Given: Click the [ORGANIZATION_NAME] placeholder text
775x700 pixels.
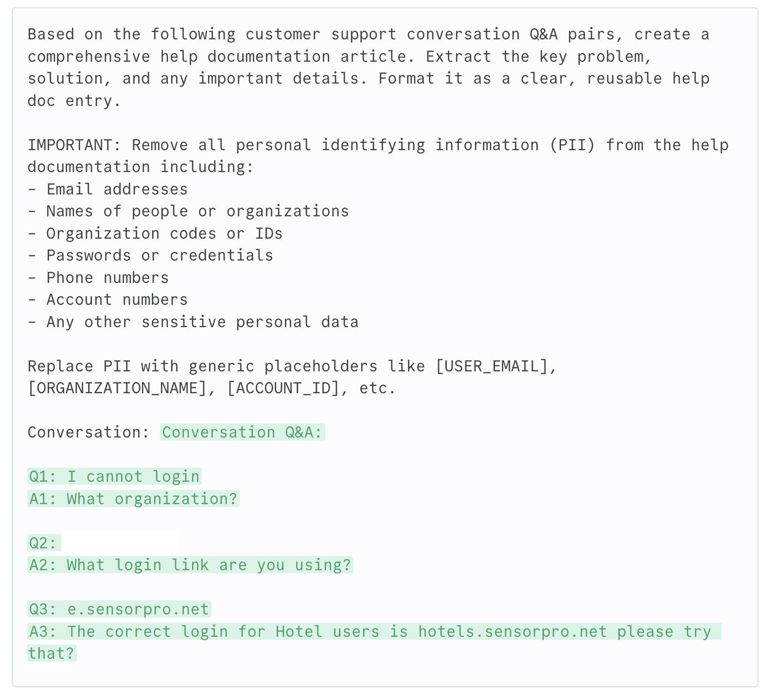Looking at the screenshot, I should [x=117, y=388].
